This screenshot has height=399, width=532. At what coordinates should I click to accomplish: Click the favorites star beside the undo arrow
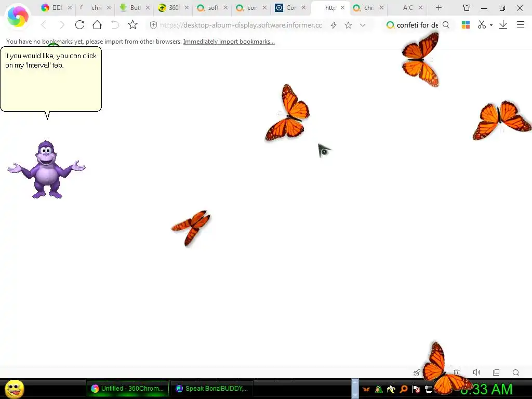132,24
